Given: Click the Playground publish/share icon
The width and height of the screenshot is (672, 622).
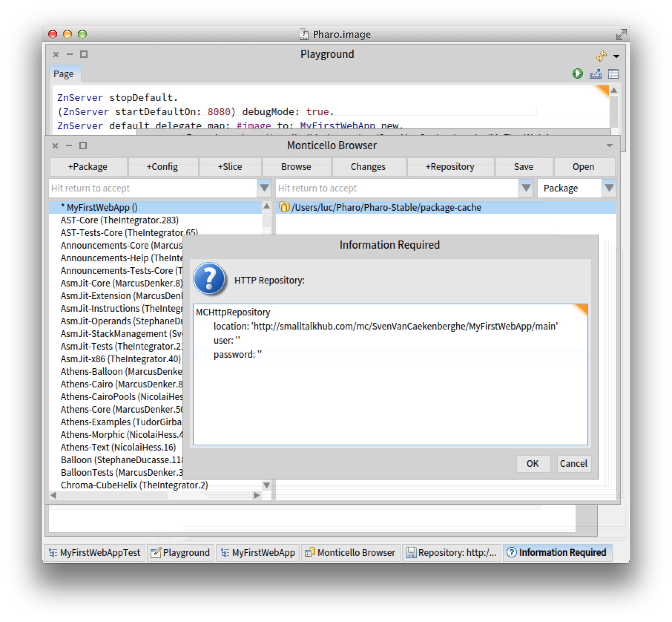Looking at the screenshot, I should [595, 74].
